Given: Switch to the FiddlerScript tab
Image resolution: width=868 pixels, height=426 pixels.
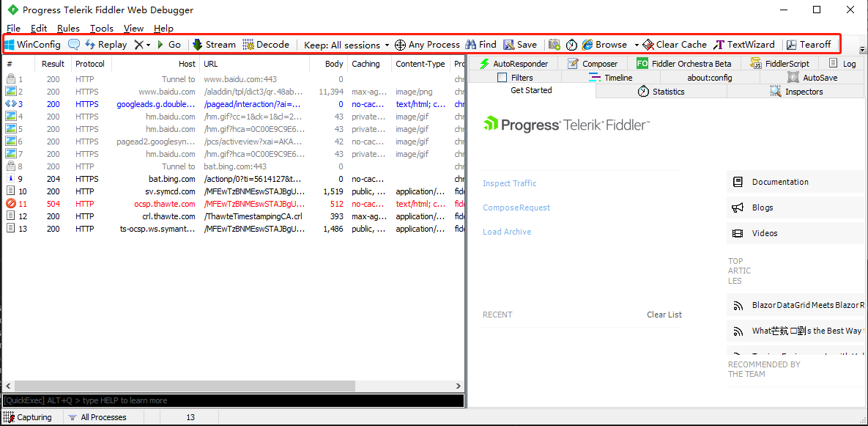Looking at the screenshot, I should (779, 64).
